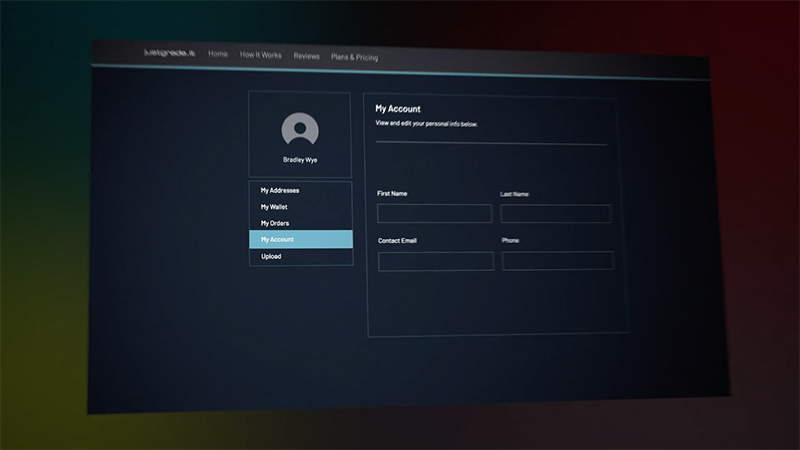The height and width of the screenshot is (450, 800).
Task: Click the First Name input field
Action: click(434, 213)
